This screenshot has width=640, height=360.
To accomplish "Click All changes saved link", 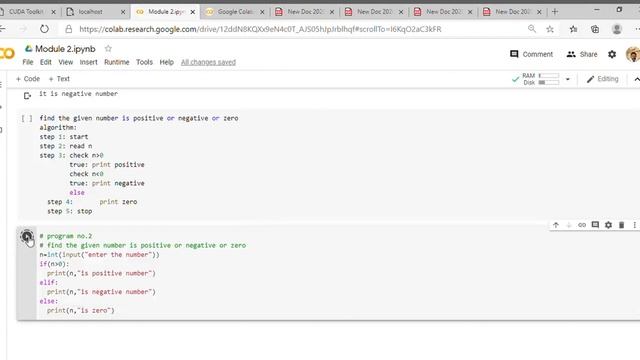I will point(208,62).
